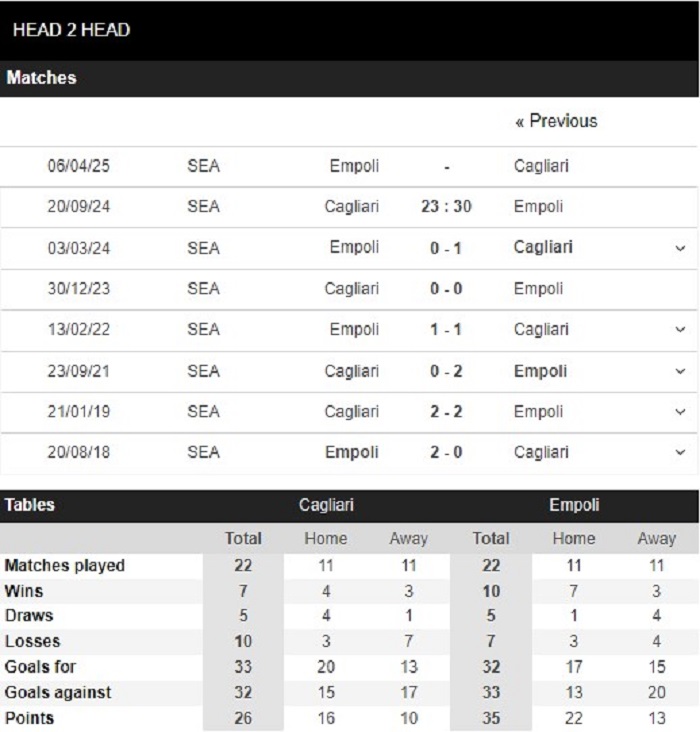Expand the 13/02/22 match details chevron
700x732 pixels.
tap(680, 330)
